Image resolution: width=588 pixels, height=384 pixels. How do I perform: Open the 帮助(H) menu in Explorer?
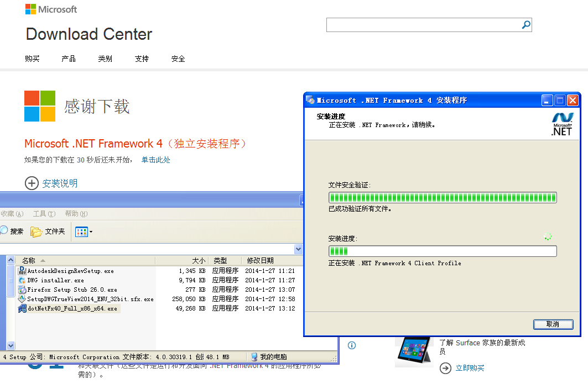76,213
